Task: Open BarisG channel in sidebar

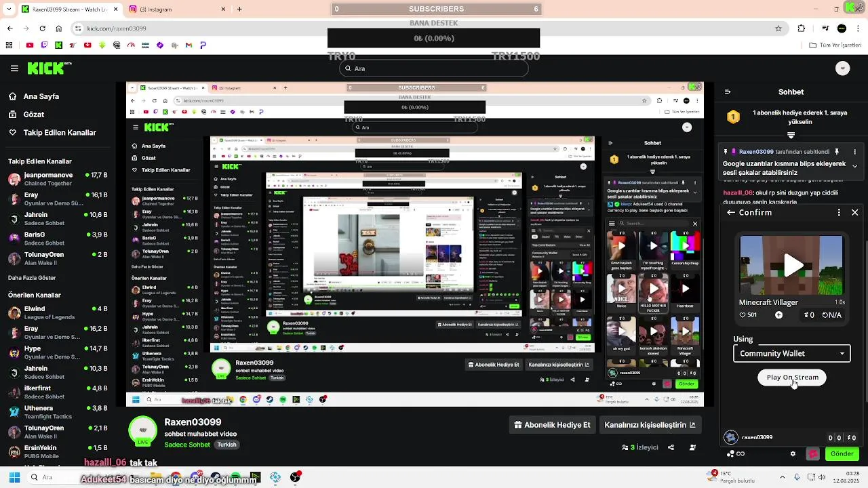Action: [58, 239]
